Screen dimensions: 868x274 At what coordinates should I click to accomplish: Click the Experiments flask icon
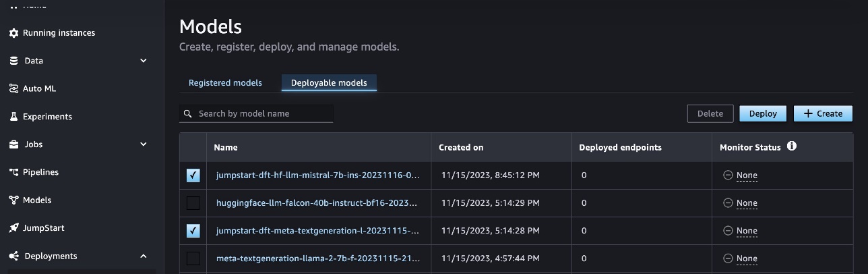tap(13, 116)
